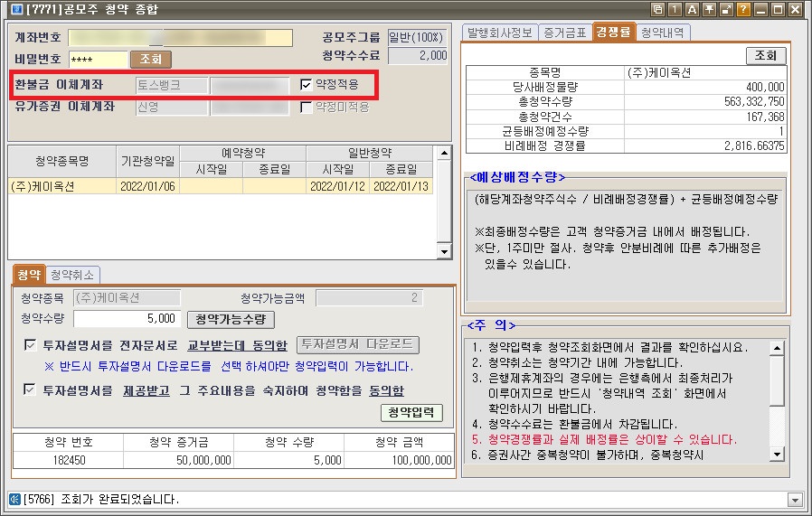The height and width of the screenshot is (516, 812).
Task: Check 투자설명서를 제공받고 청약함을 동의함 box
Action: coord(31,389)
